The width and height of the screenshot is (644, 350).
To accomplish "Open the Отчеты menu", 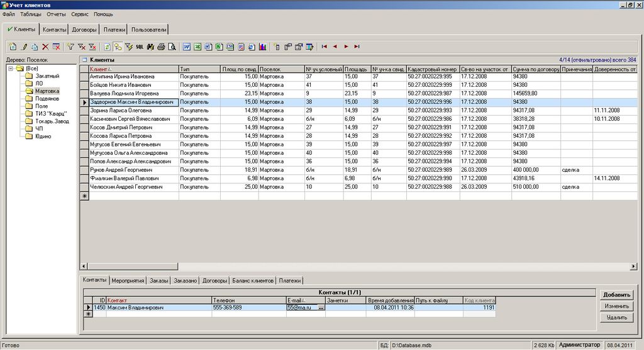I will [56, 14].
